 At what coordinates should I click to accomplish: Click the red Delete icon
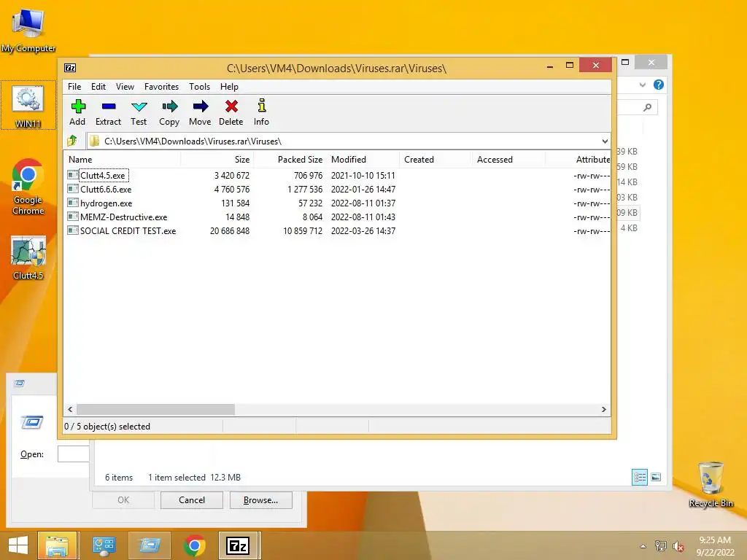pyautogui.click(x=231, y=106)
